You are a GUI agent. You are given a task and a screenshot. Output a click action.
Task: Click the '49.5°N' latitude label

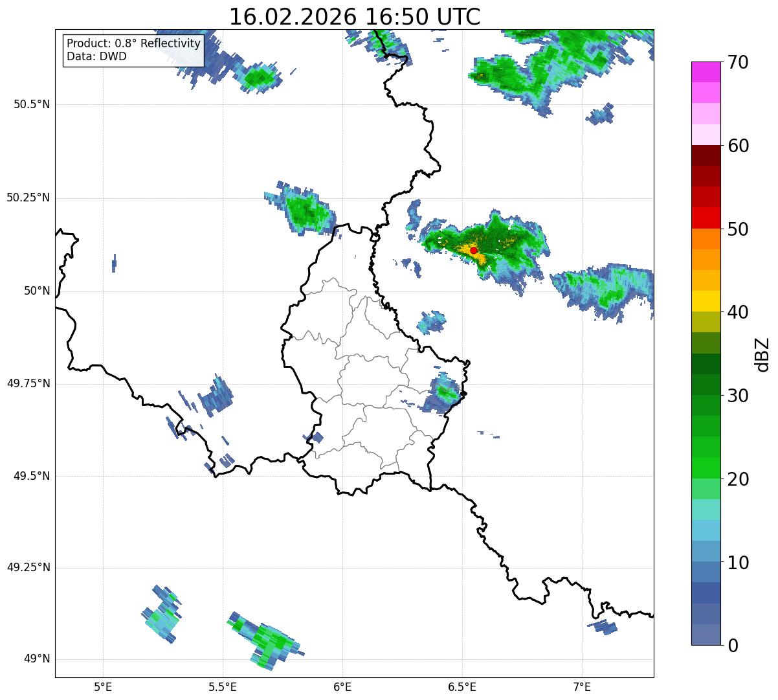click(32, 476)
